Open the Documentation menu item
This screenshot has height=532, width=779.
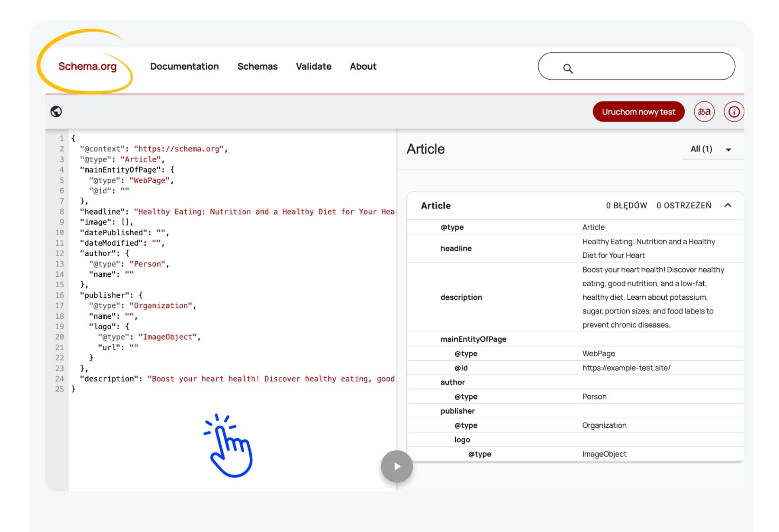point(184,66)
